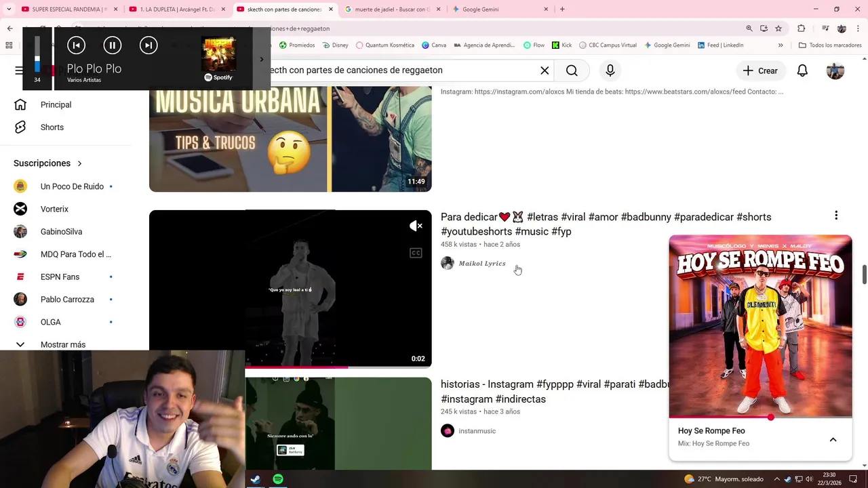
Task: Open the Crear menu
Action: point(760,70)
